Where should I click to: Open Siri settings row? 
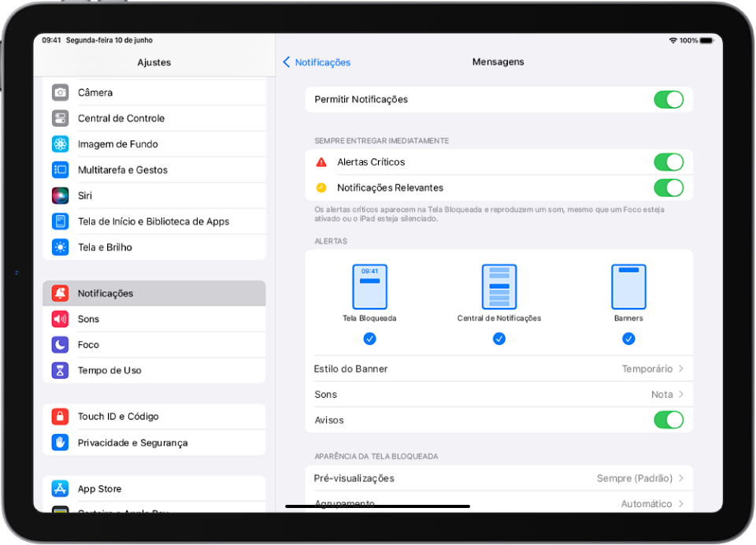point(154,195)
